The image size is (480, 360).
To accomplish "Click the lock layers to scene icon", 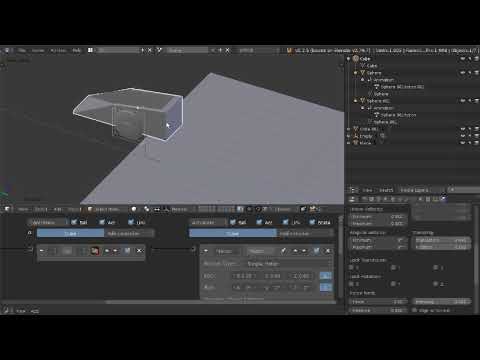I will 240,209.
